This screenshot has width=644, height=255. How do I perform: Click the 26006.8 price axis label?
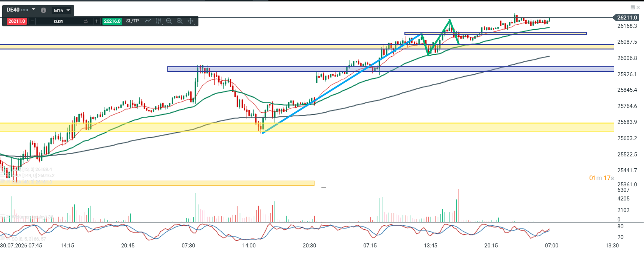(x=627, y=58)
